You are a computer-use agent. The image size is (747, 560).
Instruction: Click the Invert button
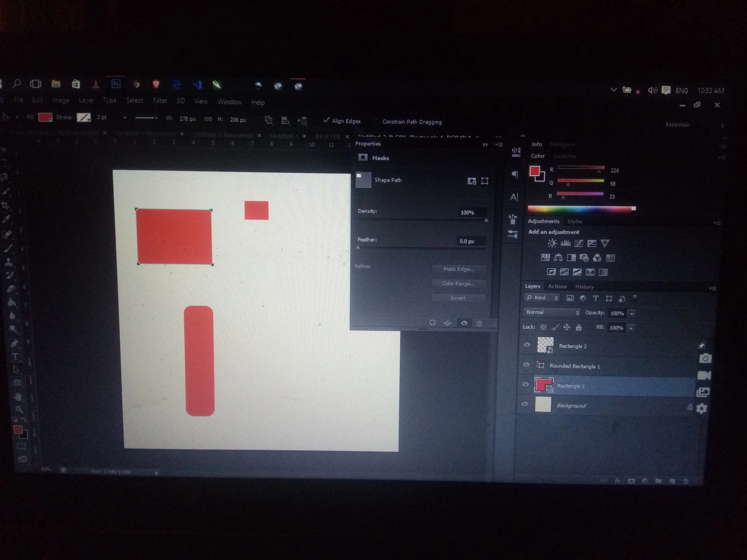(x=458, y=298)
